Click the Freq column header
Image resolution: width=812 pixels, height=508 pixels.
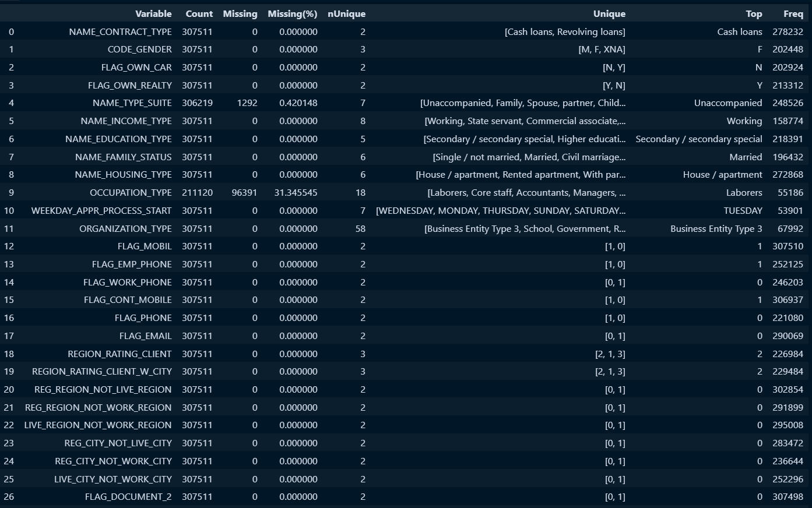(x=793, y=14)
